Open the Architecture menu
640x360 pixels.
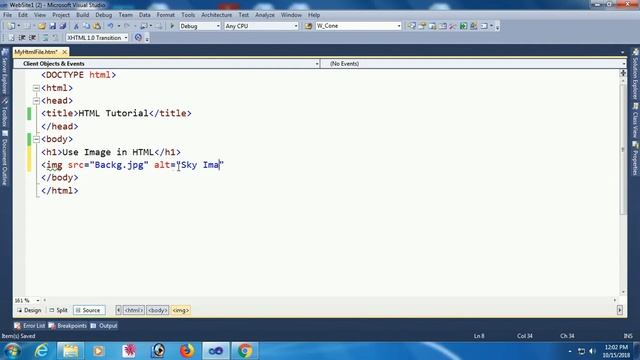[216, 15]
